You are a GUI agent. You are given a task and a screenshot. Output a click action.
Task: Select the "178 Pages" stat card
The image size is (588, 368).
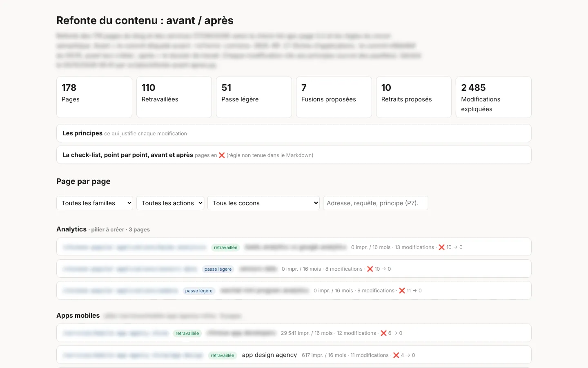pyautogui.click(x=94, y=97)
